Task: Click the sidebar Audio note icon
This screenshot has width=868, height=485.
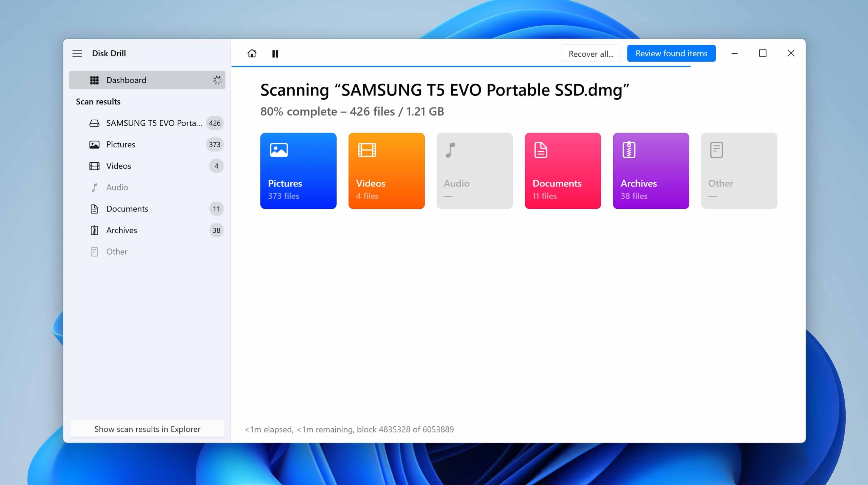Action: tap(94, 187)
